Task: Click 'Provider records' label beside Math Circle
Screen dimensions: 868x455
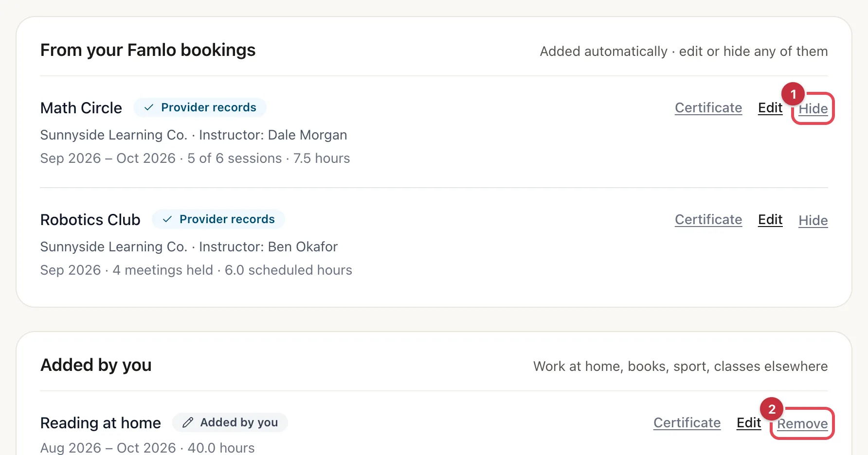Action: [209, 107]
